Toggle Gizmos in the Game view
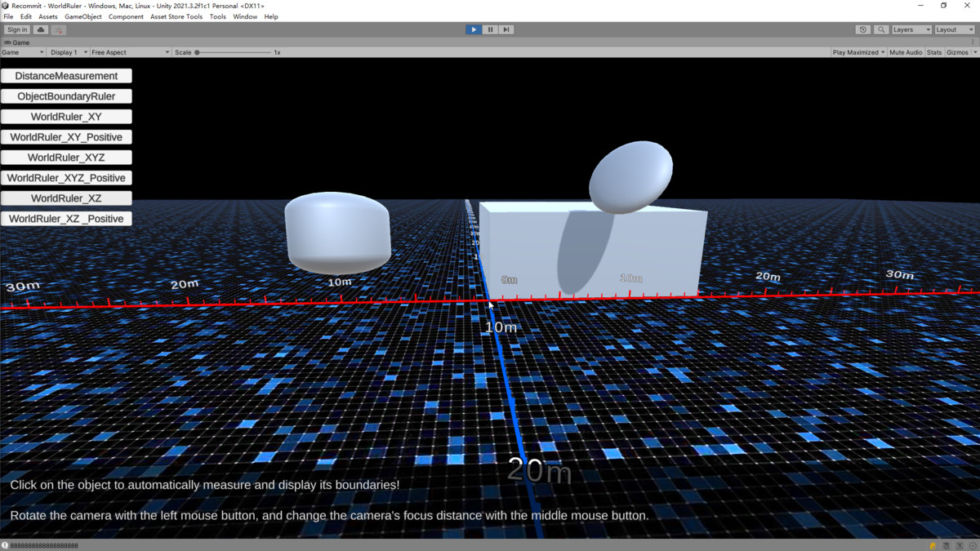 pyautogui.click(x=957, y=52)
